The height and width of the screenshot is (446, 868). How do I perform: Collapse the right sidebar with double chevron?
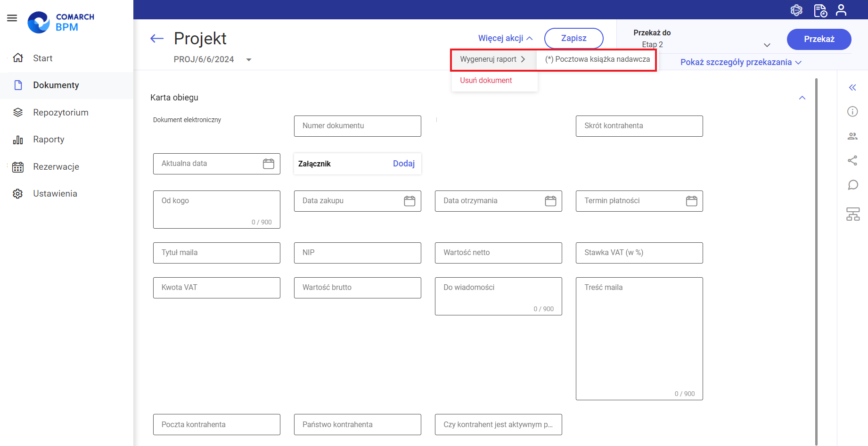(x=852, y=88)
